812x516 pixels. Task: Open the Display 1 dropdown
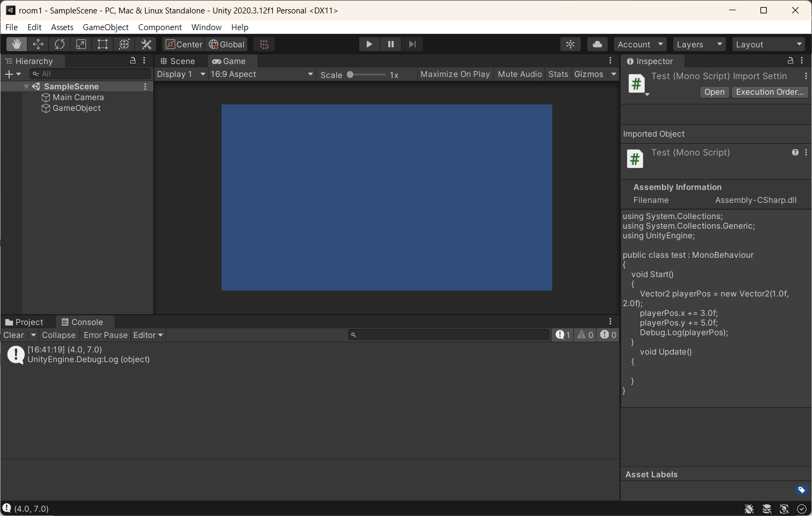pyautogui.click(x=181, y=74)
